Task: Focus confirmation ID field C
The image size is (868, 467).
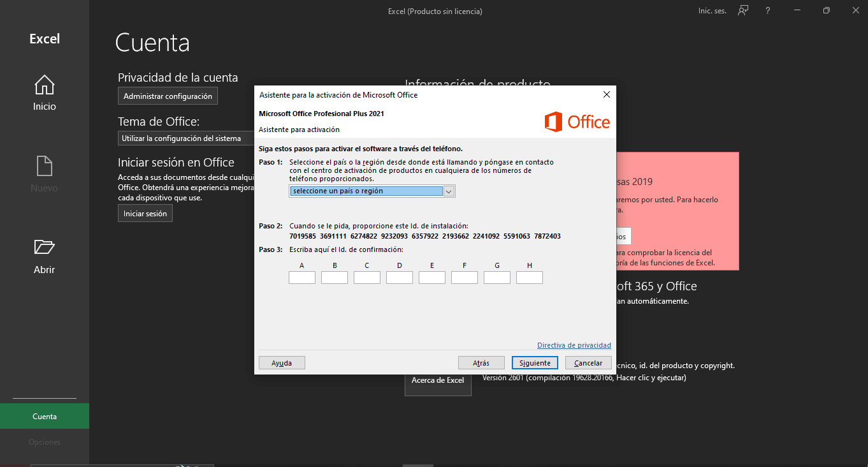Action: [x=367, y=278]
